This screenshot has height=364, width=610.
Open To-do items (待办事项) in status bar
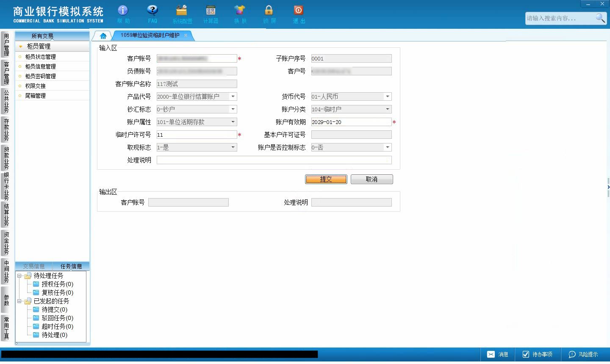537,354
